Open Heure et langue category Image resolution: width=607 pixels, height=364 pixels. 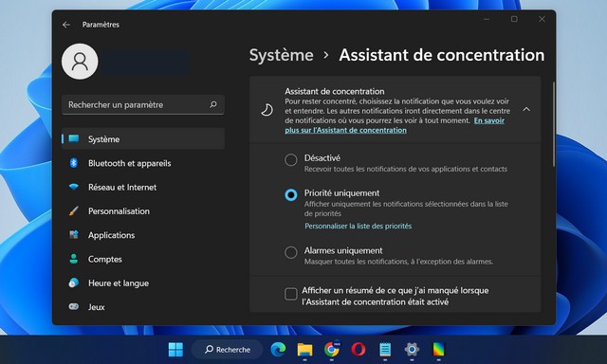click(x=143, y=282)
